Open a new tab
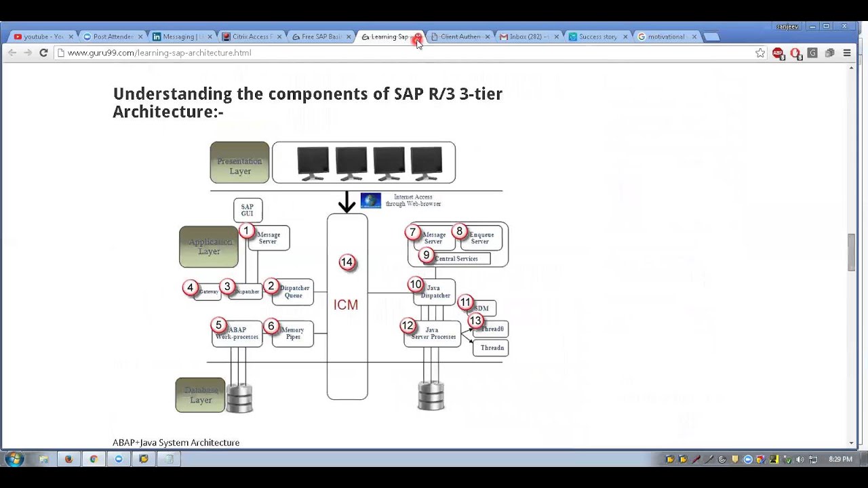This screenshot has width=868, height=488. coord(711,37)
